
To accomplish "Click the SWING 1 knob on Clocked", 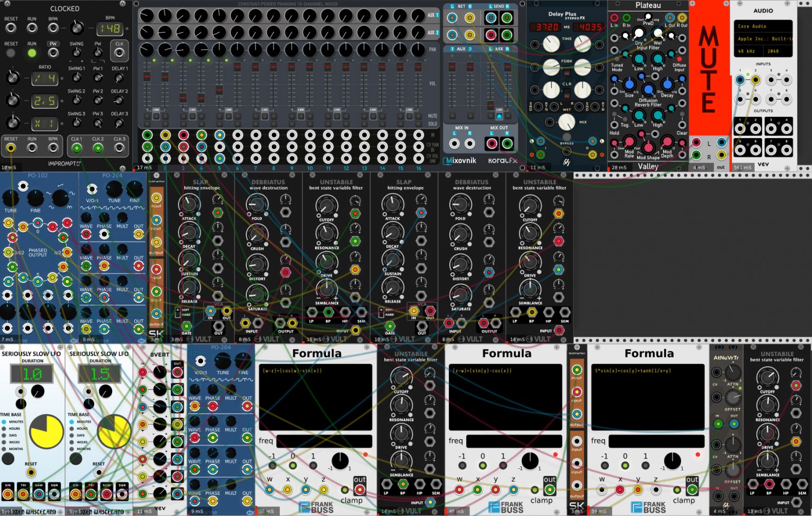I will 77,77.
